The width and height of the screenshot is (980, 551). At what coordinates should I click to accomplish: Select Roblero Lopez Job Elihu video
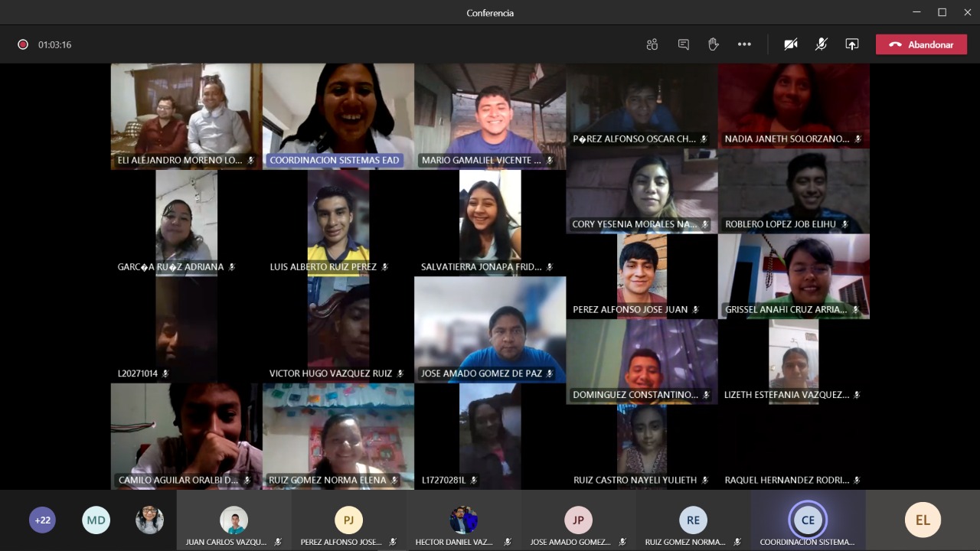click(x=794, y=191)
